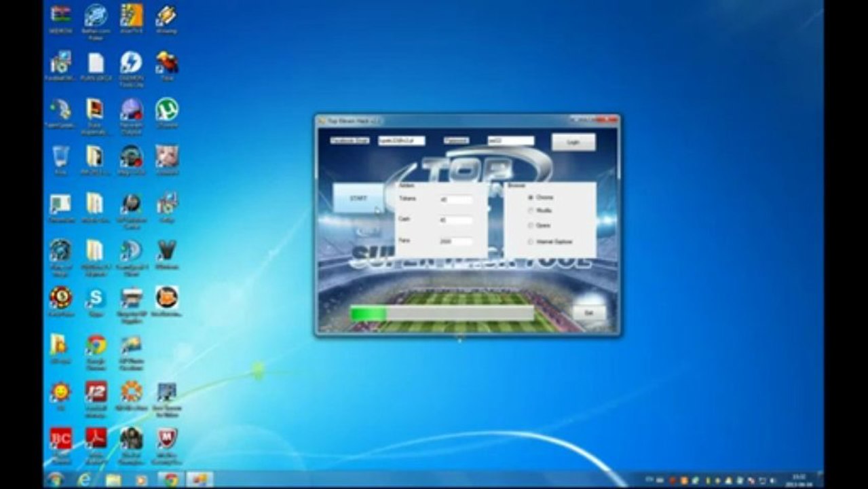This screenshot has width=868, height=489.
Task: Click the taskbar clock
Action: pyautogui.click(x=797, y=479)
